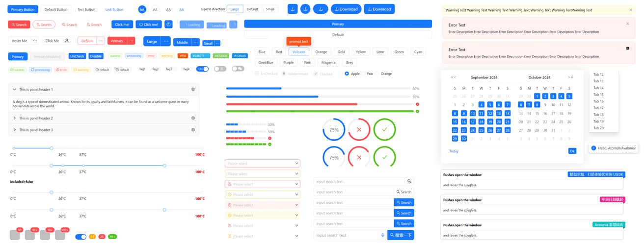Viewport: 644px width, 245px height.
Task: Click the round download icon button
Action: [x=305, y=9]
